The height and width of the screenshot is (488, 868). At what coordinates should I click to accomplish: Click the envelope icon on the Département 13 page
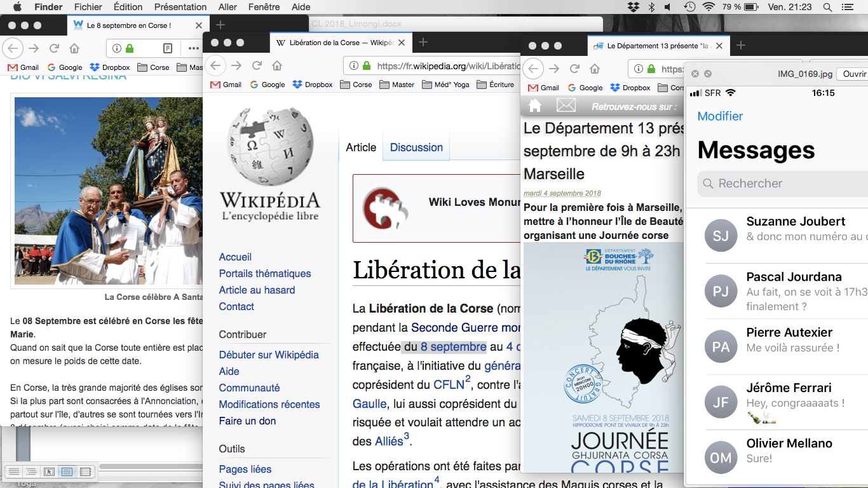click(566, 105)
